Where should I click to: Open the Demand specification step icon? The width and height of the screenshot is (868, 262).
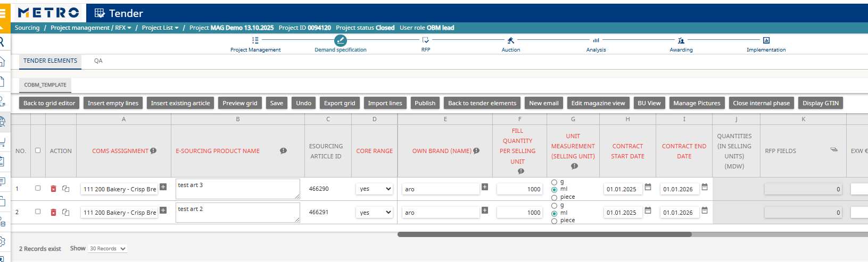point(341,40)
